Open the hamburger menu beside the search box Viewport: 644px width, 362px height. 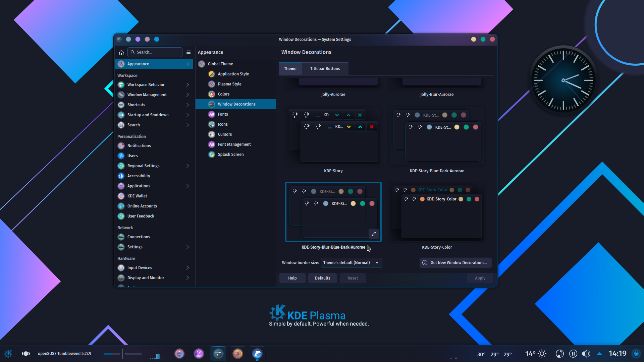click(189, 52)
